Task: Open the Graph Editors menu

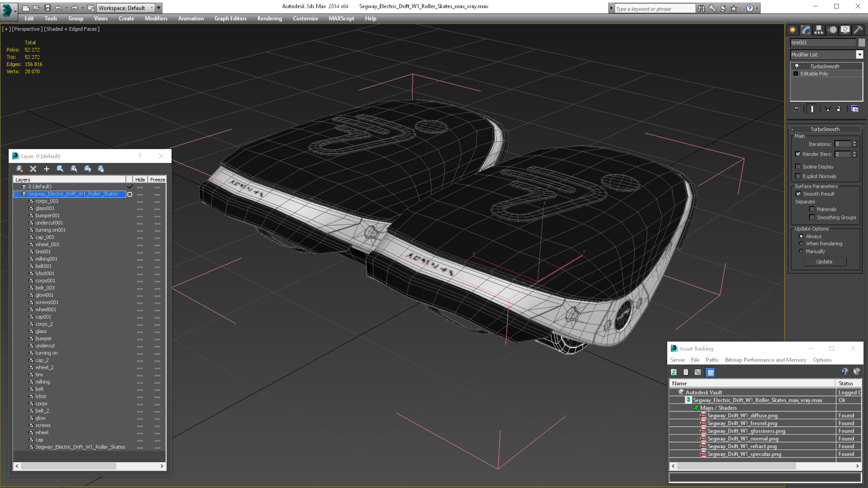Action: click(x=231, y=18)
